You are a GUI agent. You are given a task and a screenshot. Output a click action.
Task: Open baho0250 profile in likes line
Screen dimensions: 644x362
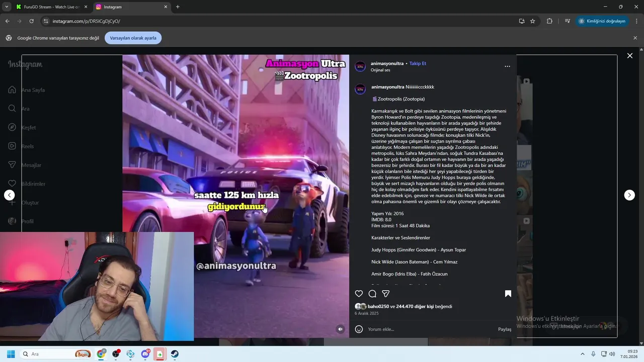click(x=378, y=306)
